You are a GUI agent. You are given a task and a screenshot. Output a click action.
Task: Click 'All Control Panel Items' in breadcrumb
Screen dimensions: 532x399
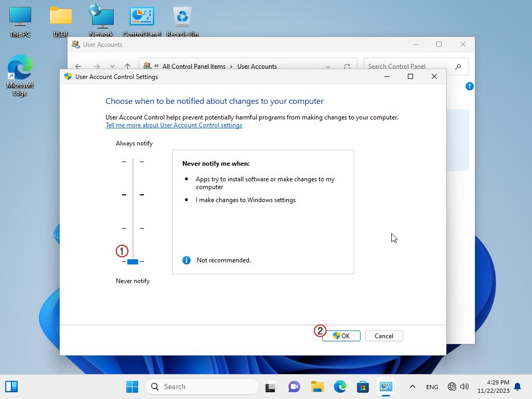pyautogui.click(x=194, y=66)
